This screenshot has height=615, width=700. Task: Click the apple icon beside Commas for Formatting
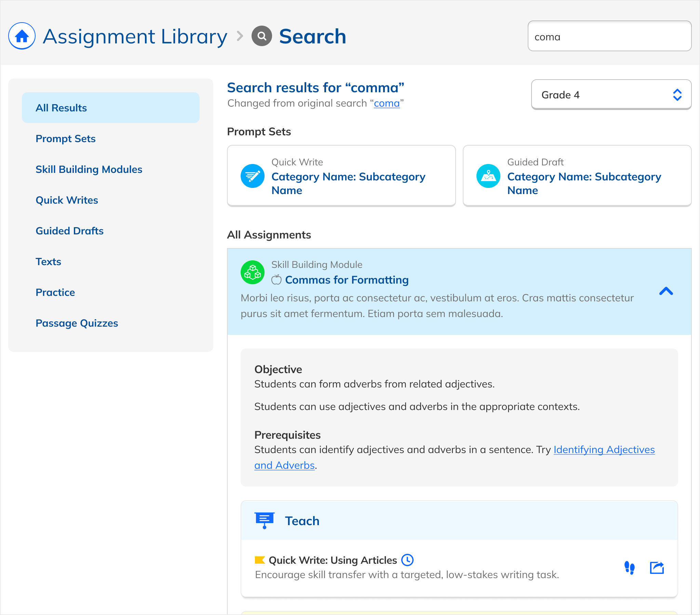(276, 280)
